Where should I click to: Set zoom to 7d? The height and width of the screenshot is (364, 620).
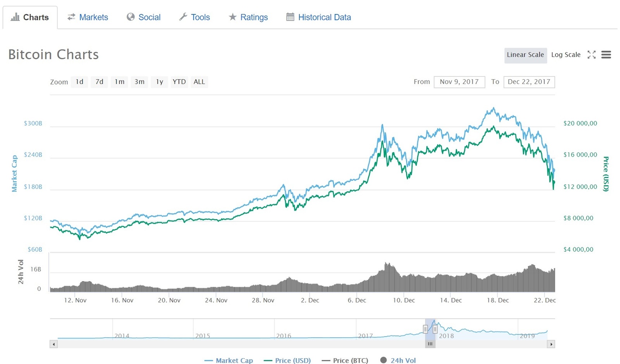pyautogui.click(x=100, y=82)
